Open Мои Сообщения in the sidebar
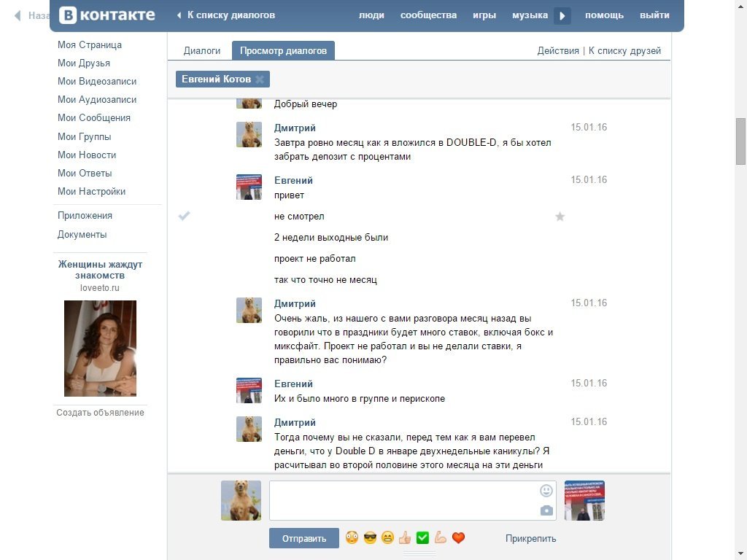This screenshot has height=560, width=747. tap(94, 118)
